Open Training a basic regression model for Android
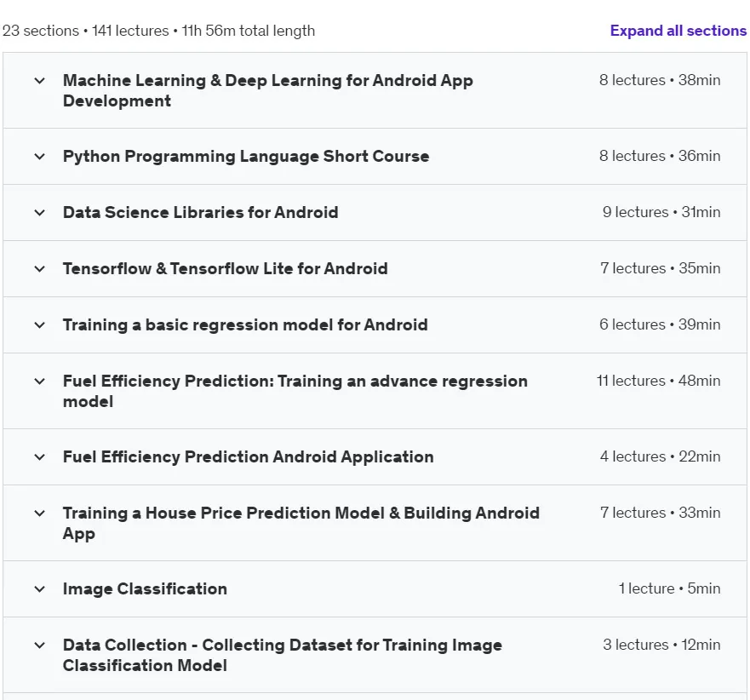This screenshot has height=700, width=750. 245,325
